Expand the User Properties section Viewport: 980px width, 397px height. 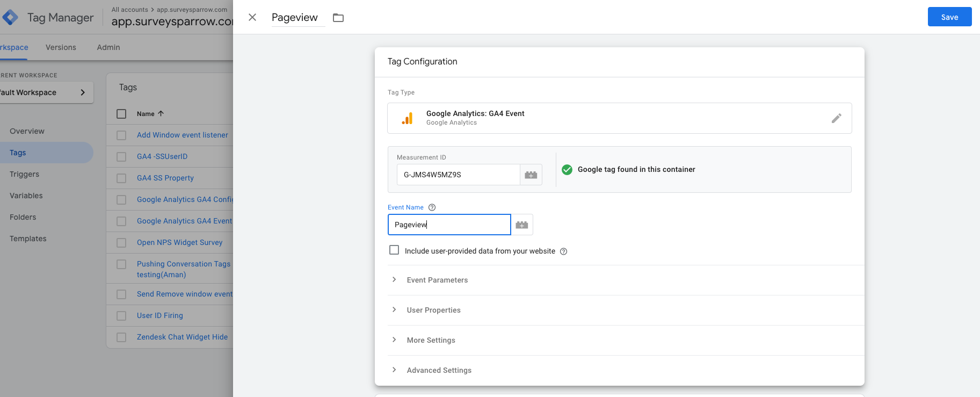[433, 310]
